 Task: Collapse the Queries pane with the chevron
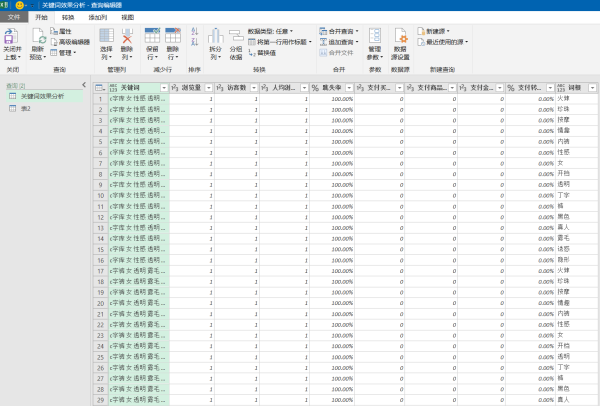(84, 85)
